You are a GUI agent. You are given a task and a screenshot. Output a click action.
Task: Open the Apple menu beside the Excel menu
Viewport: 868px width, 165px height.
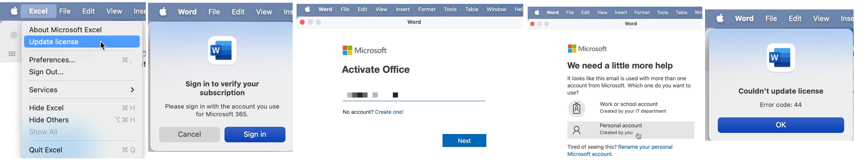pos(14,11)
